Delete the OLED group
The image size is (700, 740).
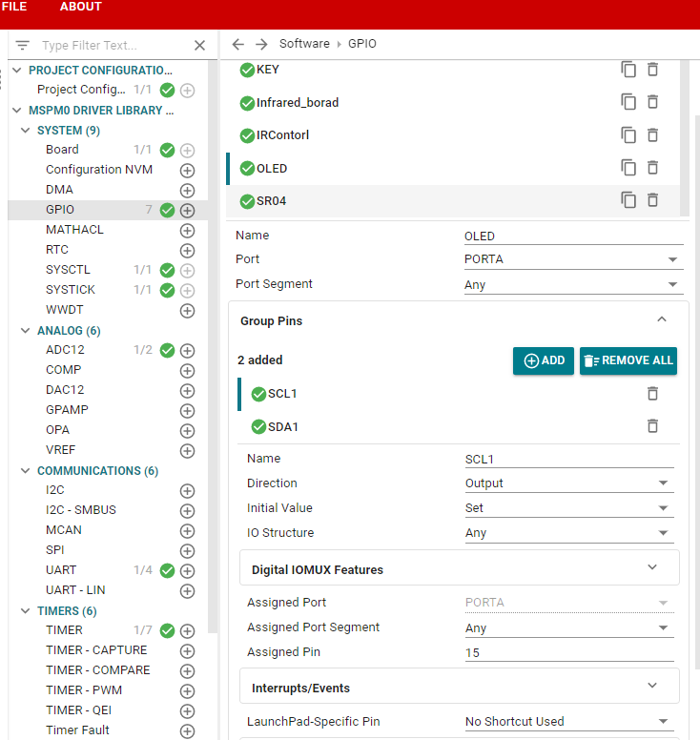click(x=653, y=168)
